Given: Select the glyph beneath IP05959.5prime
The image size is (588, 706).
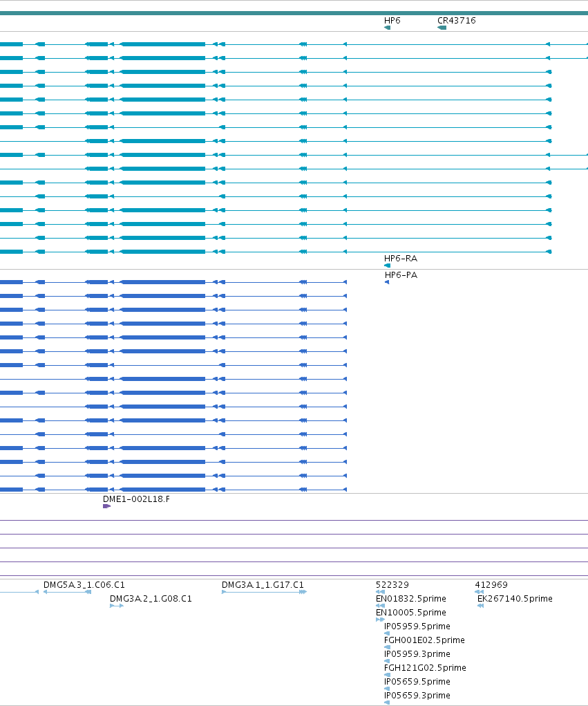Looking at the screenshot, I should coord(387,633).
